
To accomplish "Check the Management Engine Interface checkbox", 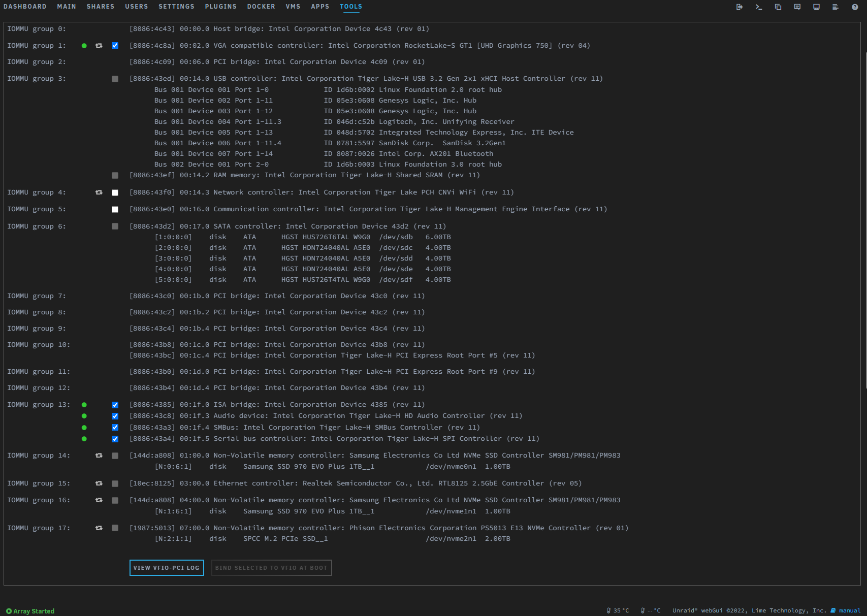I will (x=115, y=209).
